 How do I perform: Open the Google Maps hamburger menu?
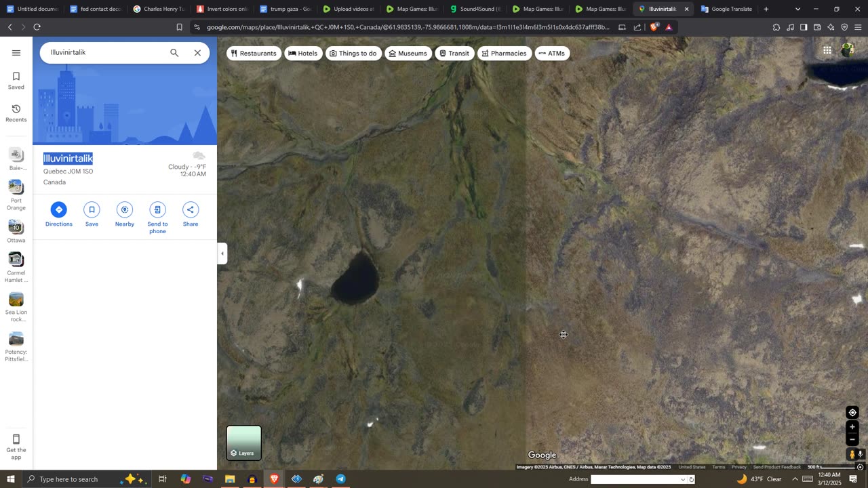tap(16, 53)
